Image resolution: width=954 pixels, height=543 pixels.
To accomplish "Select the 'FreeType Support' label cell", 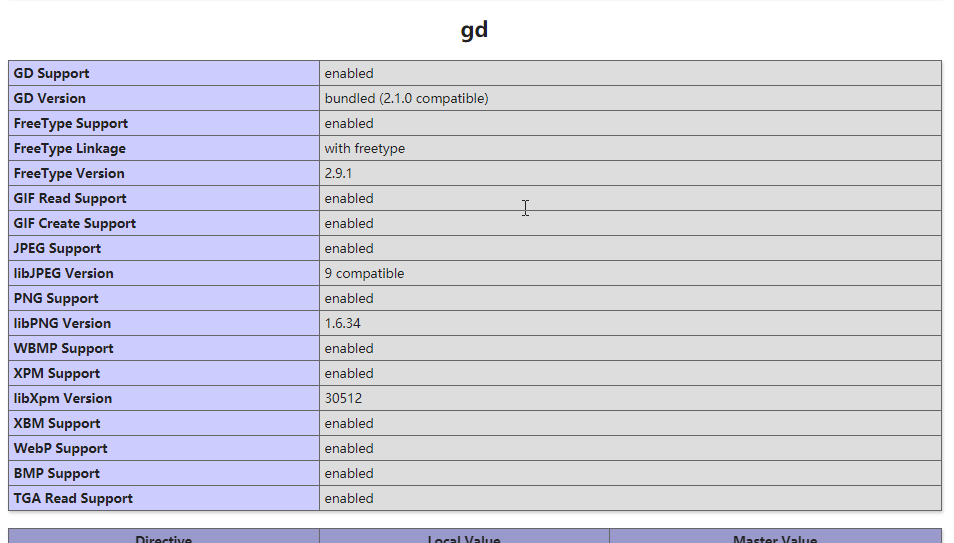I will click(164, 123).
